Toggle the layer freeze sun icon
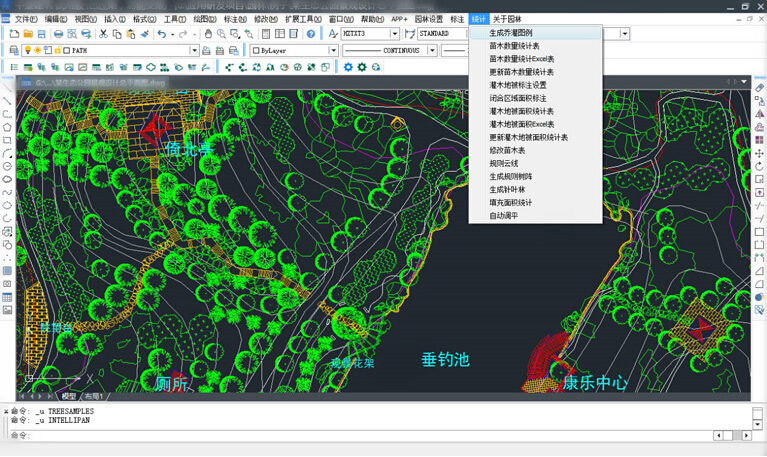Screen dimensions: 767x457 36,50
